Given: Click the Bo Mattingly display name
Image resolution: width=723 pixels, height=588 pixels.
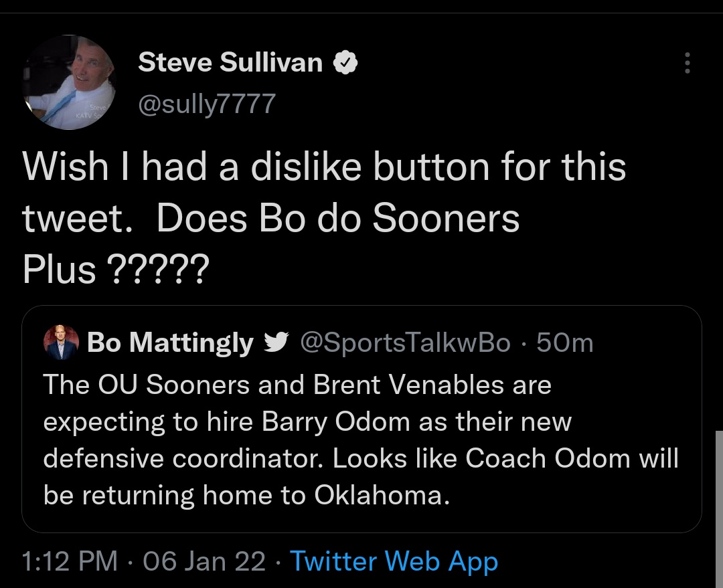Looking at the screenshot, I should pos(170,342).
